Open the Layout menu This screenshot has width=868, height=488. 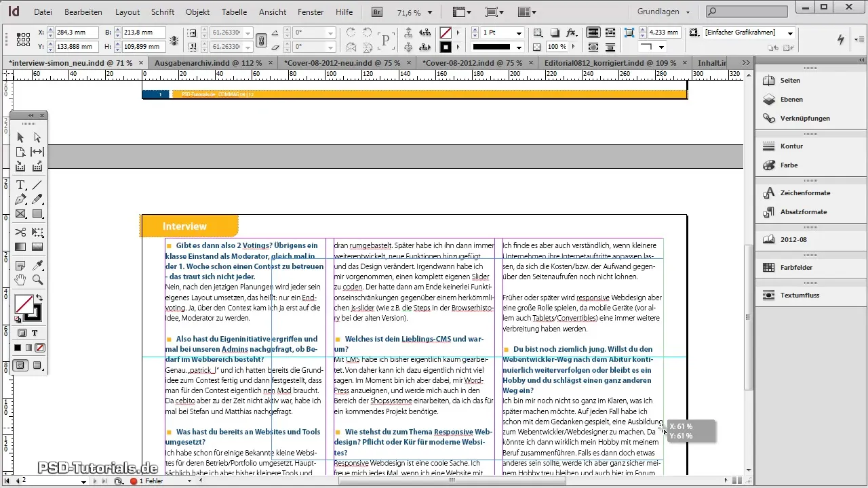tap(127, 12)
